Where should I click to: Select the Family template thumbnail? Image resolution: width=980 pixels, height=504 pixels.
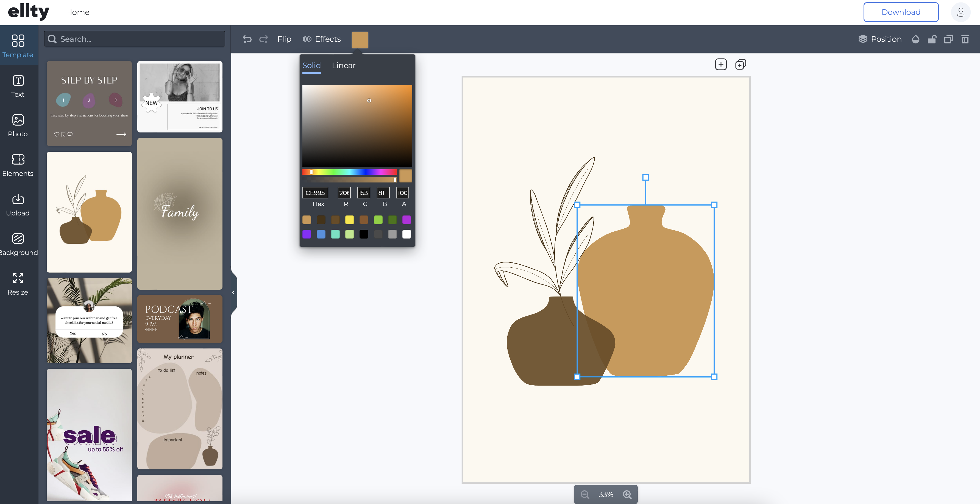pos(180,214)
